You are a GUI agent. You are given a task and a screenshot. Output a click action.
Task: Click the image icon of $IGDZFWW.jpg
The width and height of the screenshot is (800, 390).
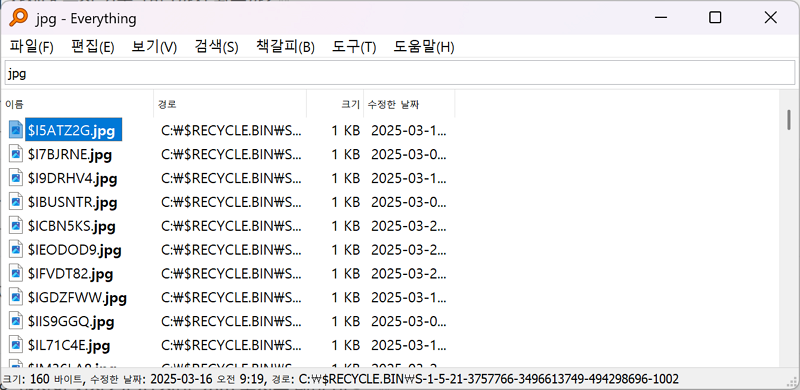(x=17, y=297)
